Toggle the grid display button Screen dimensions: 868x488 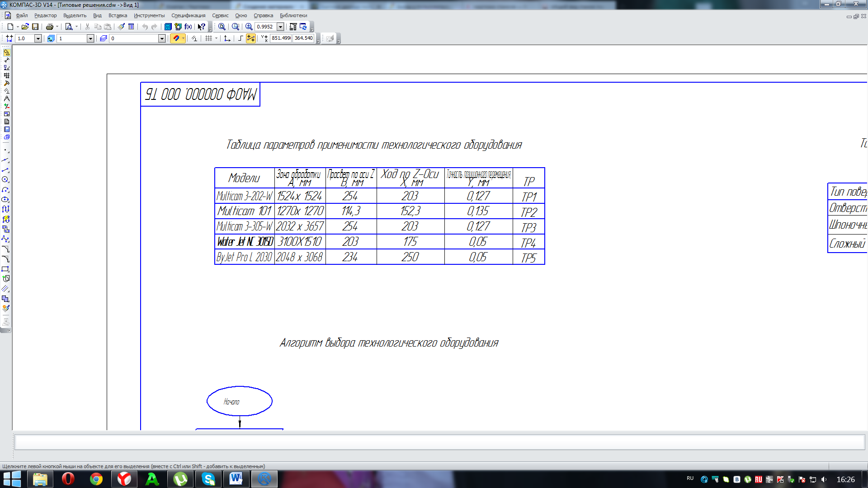coord(208,38)
